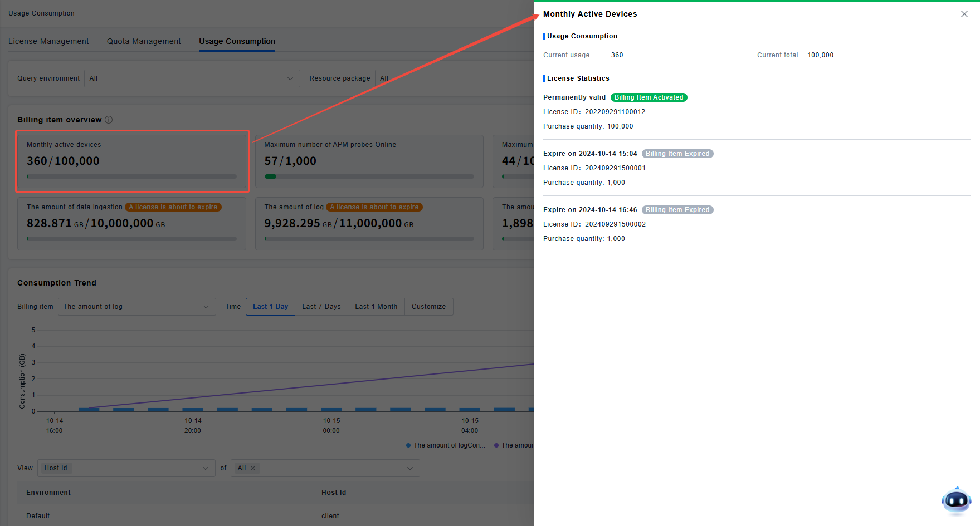Image resolution: width=980 pixels, height=526 pixels.
Task: Remove the All tag in the host filter
Action: click(x=253, y=468)
